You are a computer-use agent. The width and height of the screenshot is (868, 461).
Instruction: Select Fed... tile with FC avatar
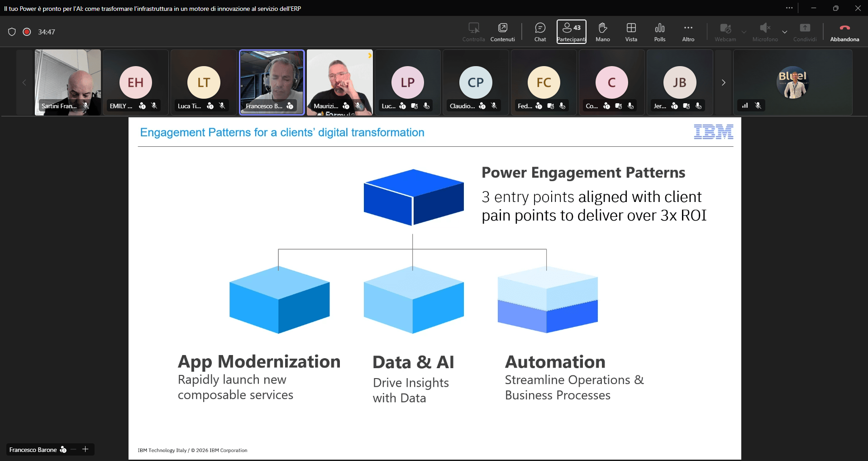[x=544, y=82]
